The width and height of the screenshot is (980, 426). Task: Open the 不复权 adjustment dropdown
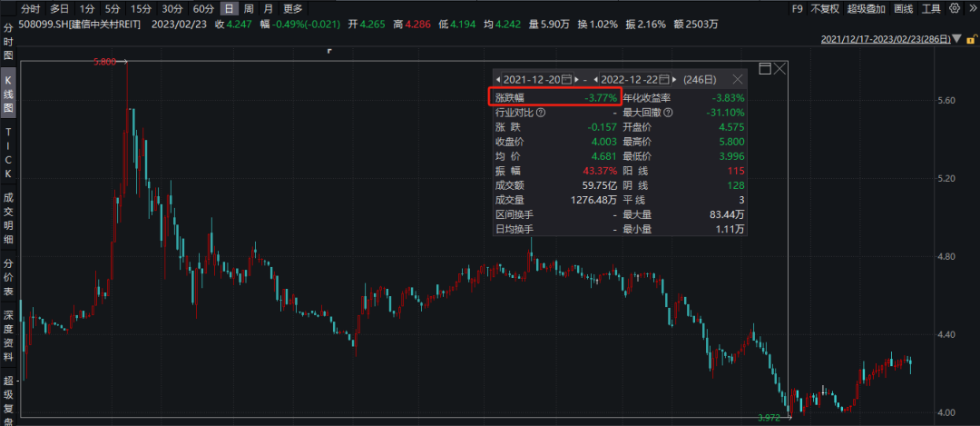tap(825, 9)
